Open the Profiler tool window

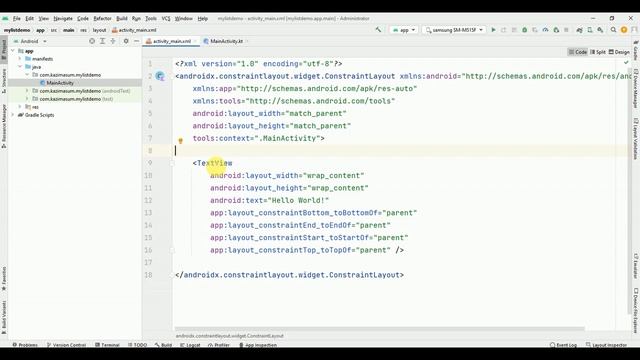(x=219, y=345)
